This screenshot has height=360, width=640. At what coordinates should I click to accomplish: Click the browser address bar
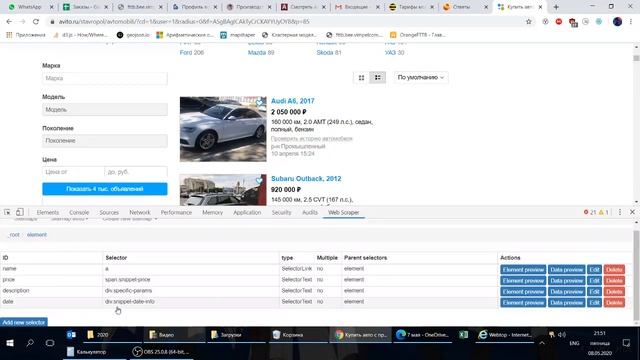286,22
